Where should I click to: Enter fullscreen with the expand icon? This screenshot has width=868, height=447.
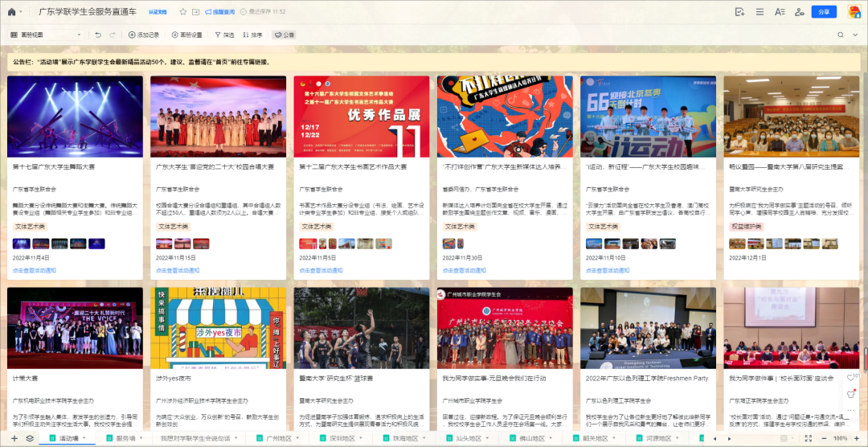pos(809,438)
